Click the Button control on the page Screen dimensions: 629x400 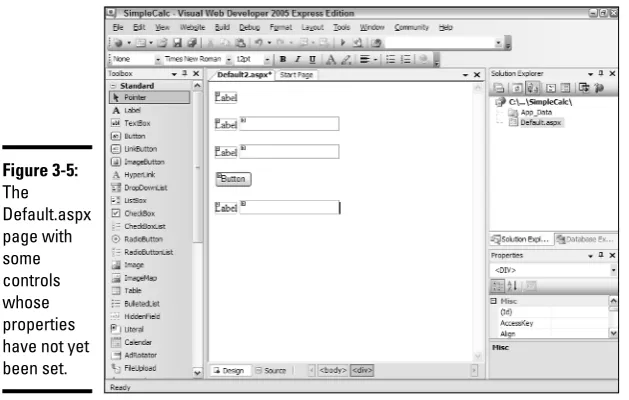click(x=233, y=179)
